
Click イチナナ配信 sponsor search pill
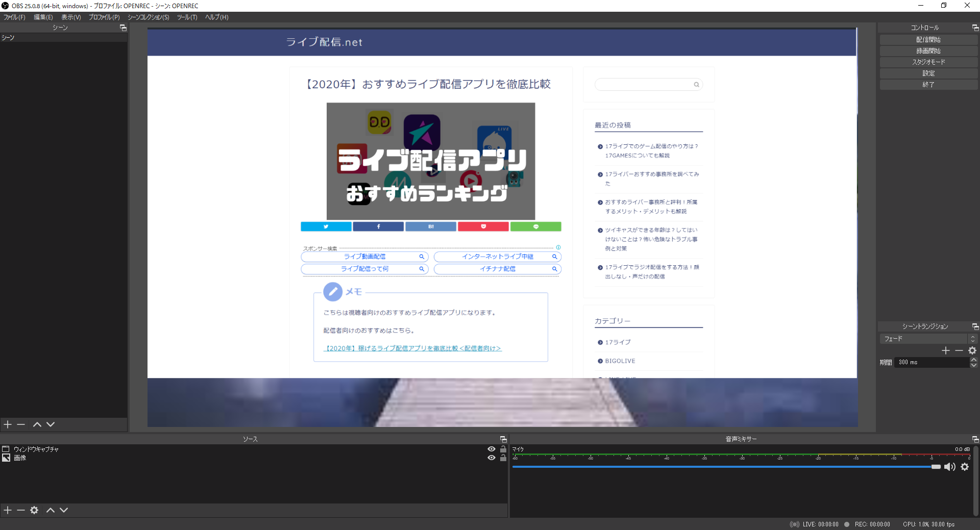tap(498, 269)
